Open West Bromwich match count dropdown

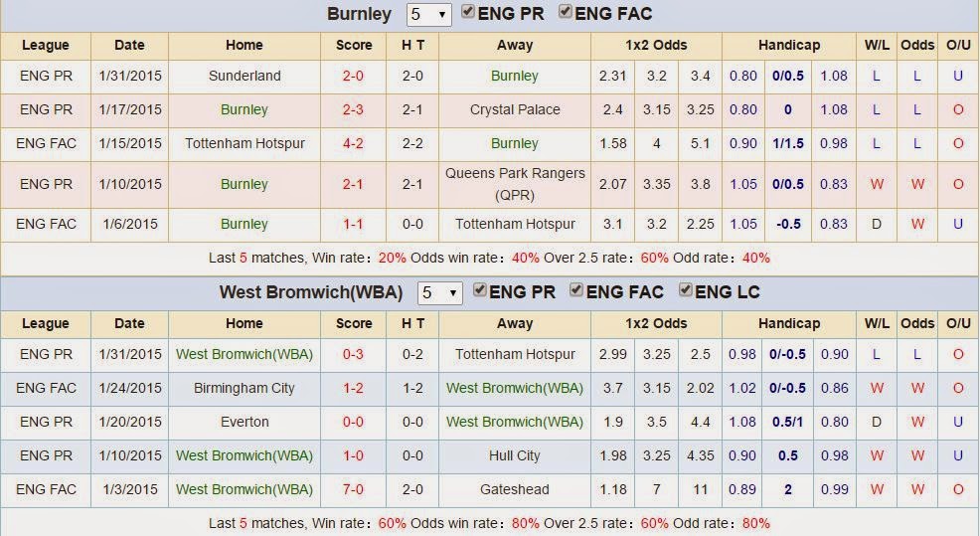(439, 293)
